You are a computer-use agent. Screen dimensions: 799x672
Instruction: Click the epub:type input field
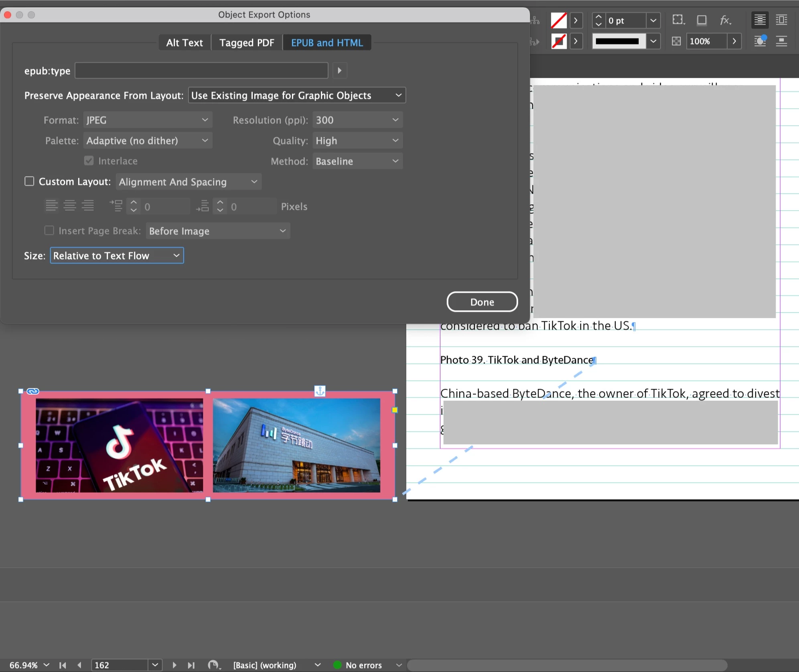coord(201,71)
